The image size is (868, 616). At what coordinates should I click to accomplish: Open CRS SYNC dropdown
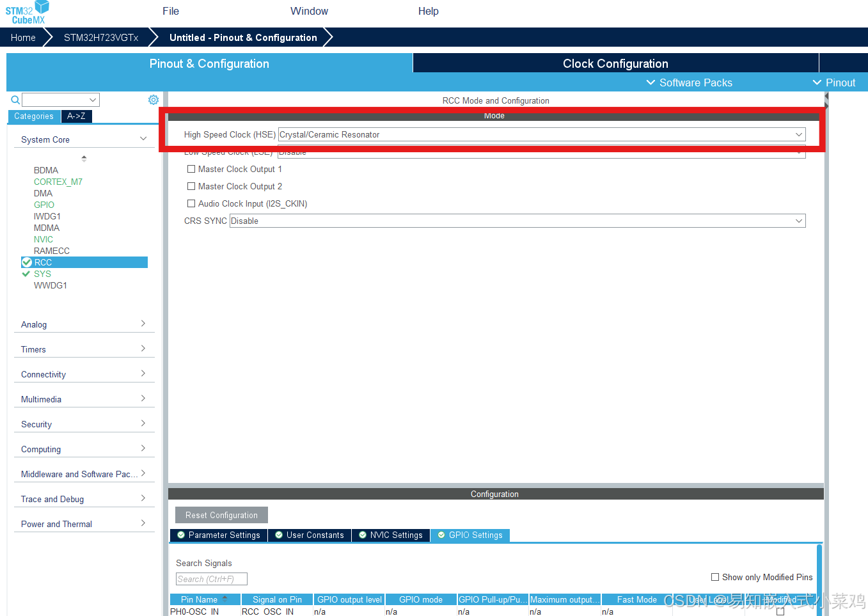click(x=517, y=221)
